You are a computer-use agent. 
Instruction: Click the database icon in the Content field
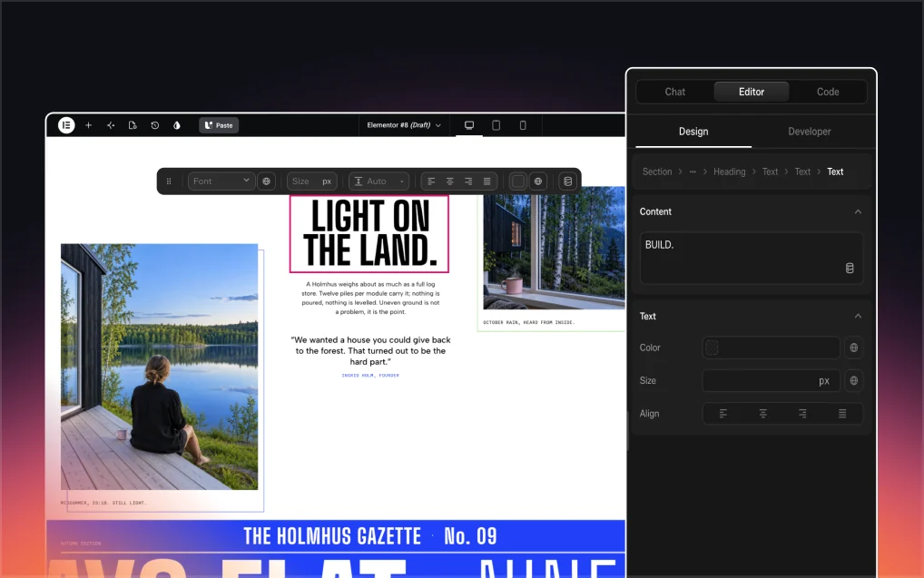(850, 268)
